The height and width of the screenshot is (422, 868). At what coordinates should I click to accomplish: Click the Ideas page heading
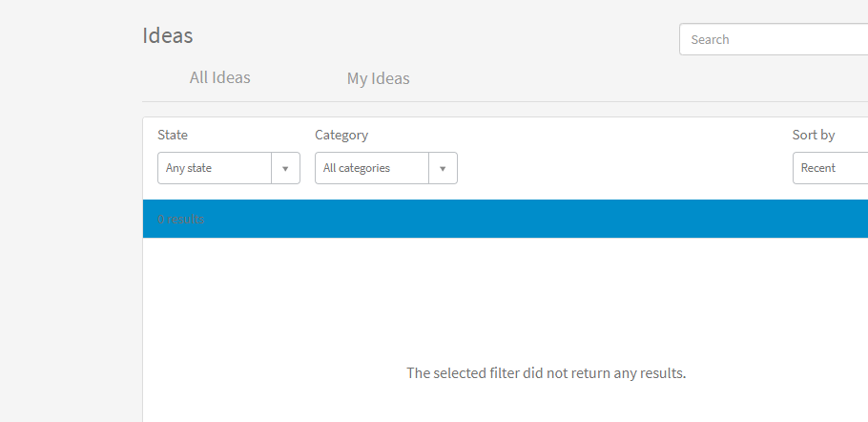168,35
